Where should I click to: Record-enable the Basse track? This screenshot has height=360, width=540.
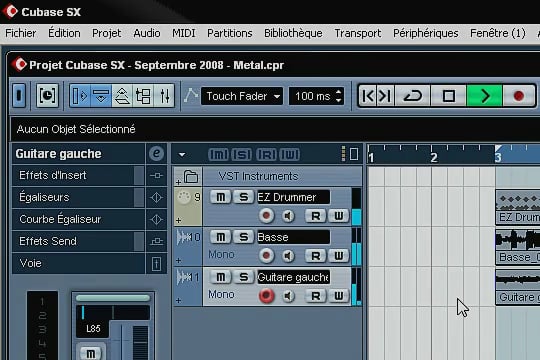[266, 256]
